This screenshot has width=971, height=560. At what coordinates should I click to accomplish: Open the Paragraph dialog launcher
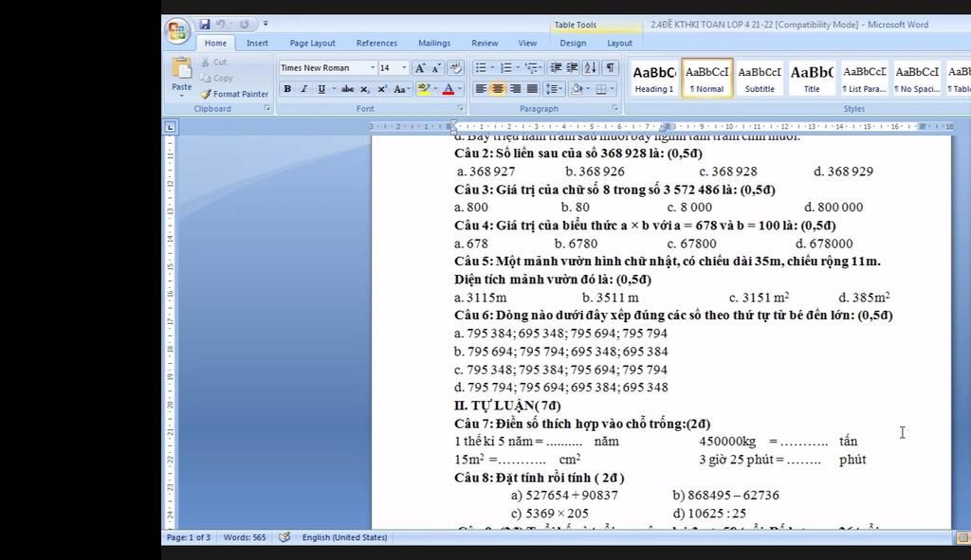click(x=614, y=108)
